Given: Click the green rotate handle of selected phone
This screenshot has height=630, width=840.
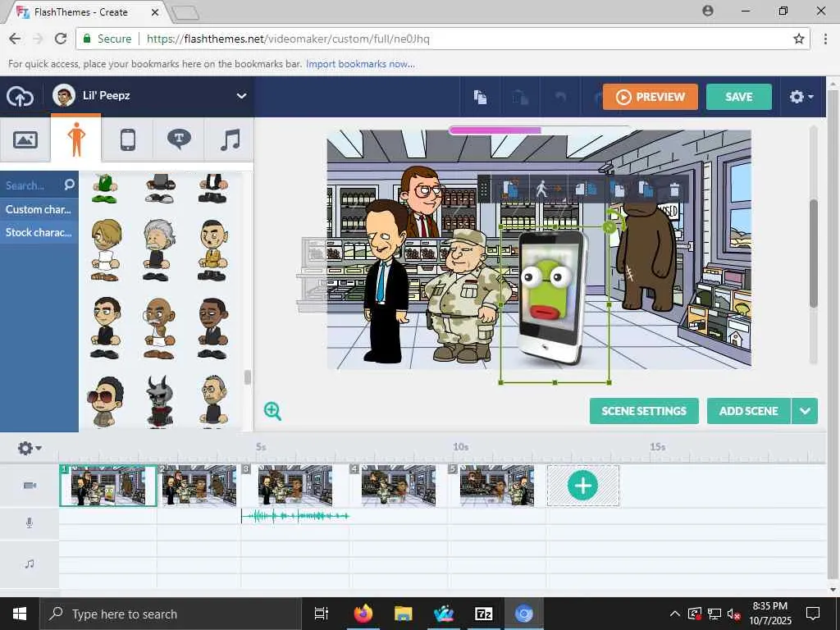Looking at the screenshot, I should tap(609, 227).
